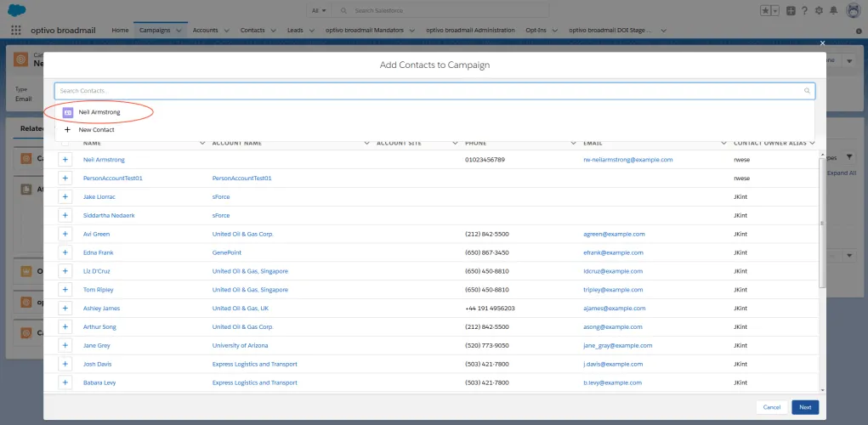
Task: Open the App Launcher grid icon
Action: pos(16,30)
